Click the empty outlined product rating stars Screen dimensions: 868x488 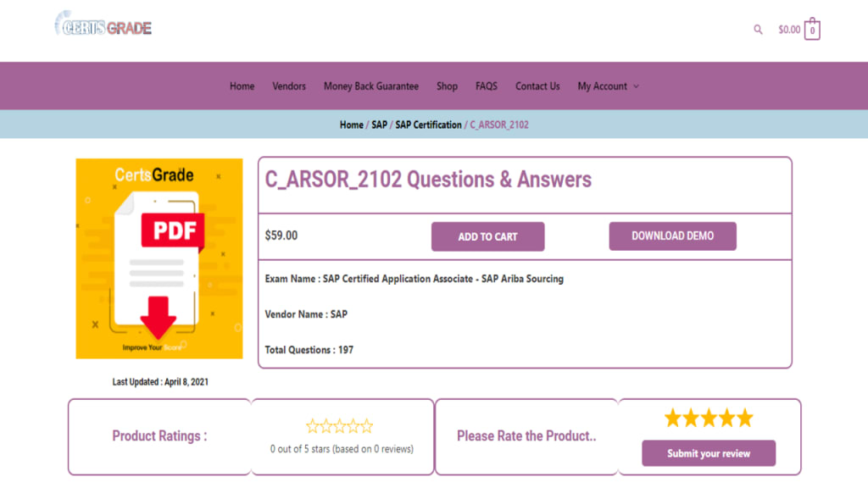[339, 426]
